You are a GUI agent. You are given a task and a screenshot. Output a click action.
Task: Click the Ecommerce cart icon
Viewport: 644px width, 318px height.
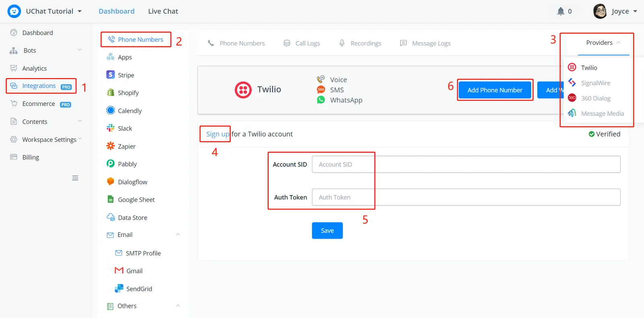coord(14,104)
